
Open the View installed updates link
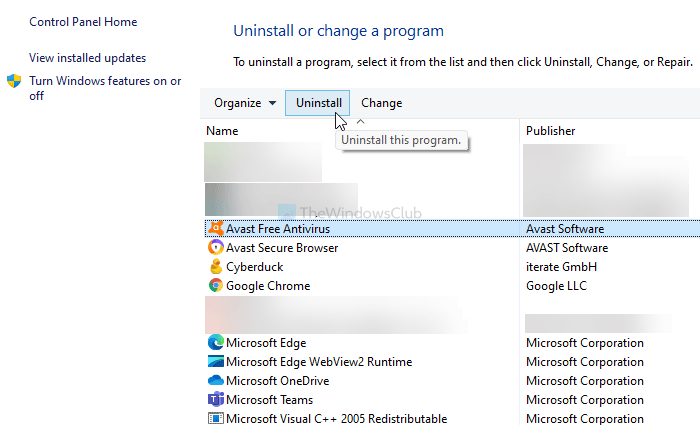87,58
